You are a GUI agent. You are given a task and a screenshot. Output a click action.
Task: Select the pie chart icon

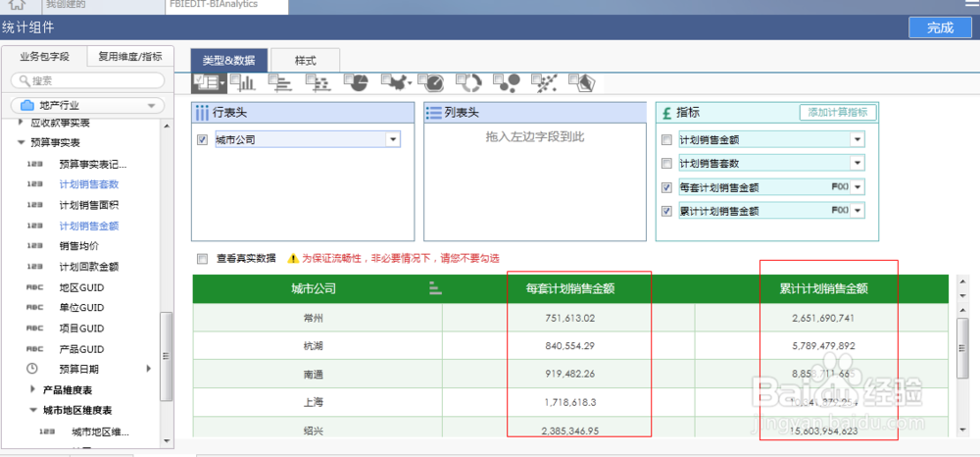(x=356, y=82)
